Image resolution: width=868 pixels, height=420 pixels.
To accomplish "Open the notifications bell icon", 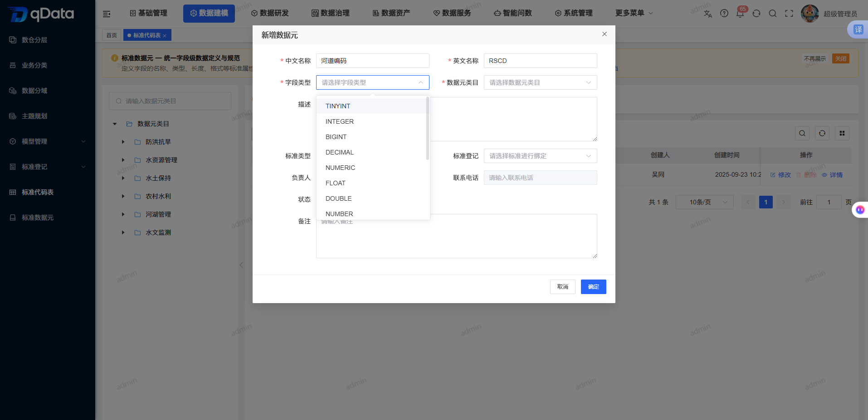I will (740, 14).
